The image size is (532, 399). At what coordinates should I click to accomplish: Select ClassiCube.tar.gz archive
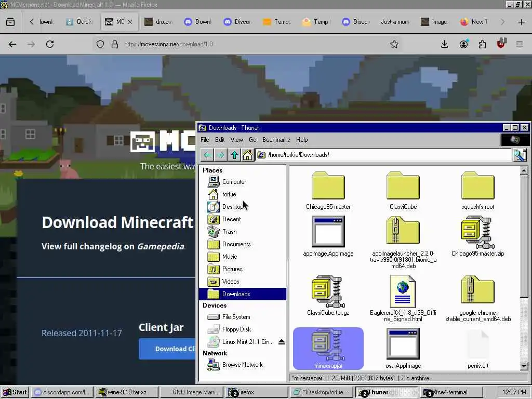tap(328, 291)
